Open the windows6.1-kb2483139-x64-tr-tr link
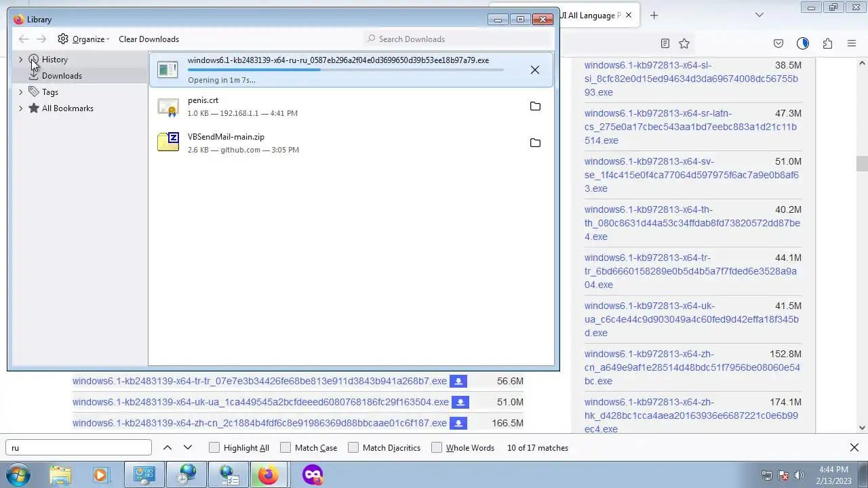This screenshot has height=488, width=868. coord(260,381)
